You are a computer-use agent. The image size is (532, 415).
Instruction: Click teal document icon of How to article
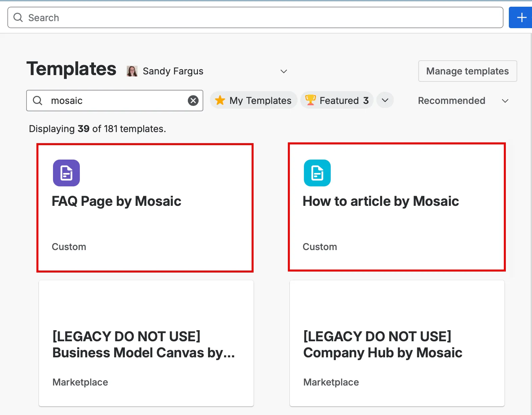pos(317,173)
